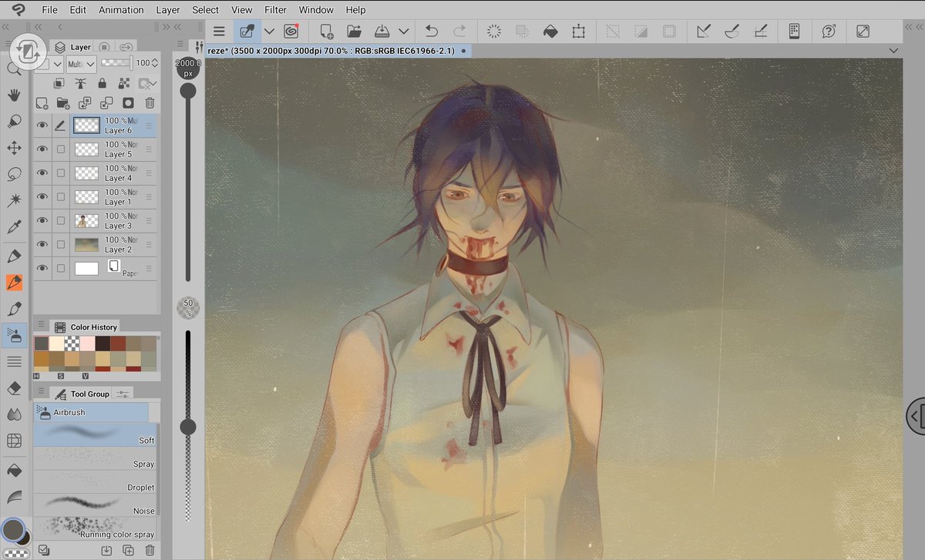Screen dimensions: 925x560
Task: Select the Zoom magnifier tool
Action: click(13, 69)
